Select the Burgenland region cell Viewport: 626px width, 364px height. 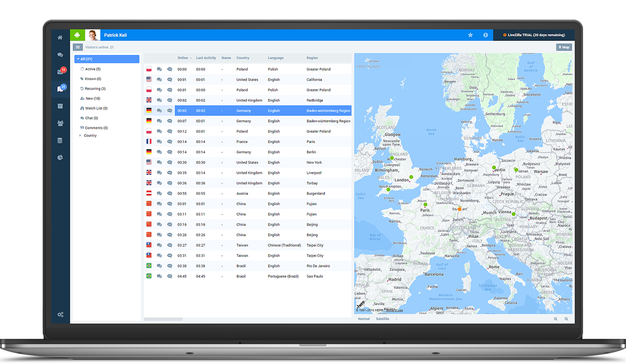(316, 193)
